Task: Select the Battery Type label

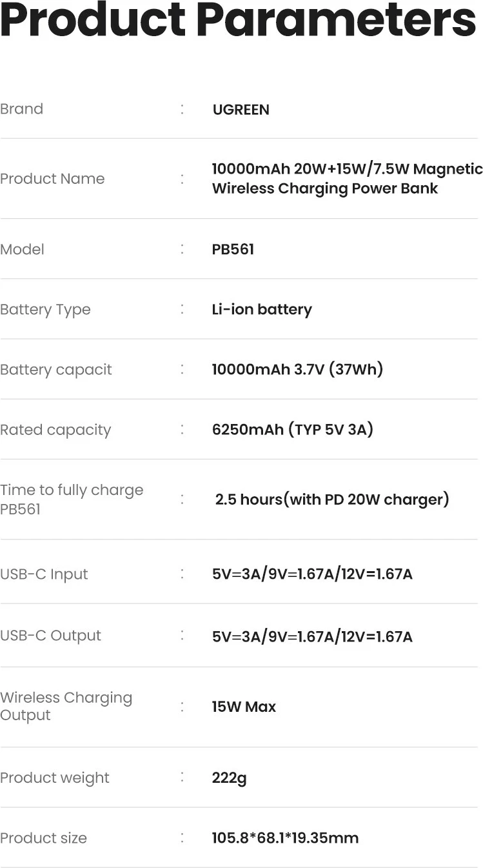Action: (x=45, y=310)
